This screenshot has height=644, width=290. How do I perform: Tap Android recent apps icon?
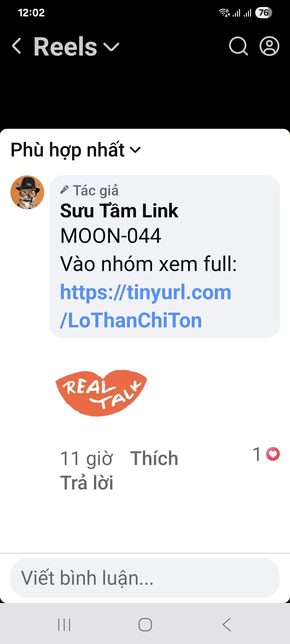[64, 625]
